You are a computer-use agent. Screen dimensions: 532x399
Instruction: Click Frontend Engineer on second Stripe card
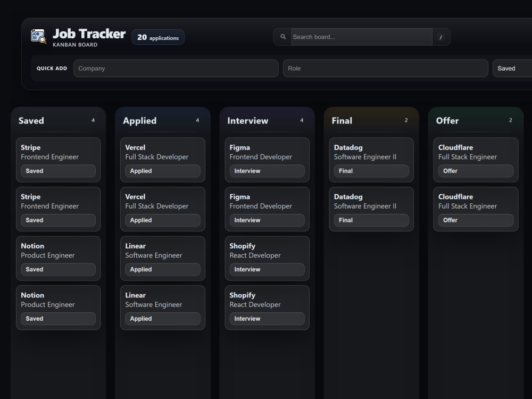(x=50, y=206)
